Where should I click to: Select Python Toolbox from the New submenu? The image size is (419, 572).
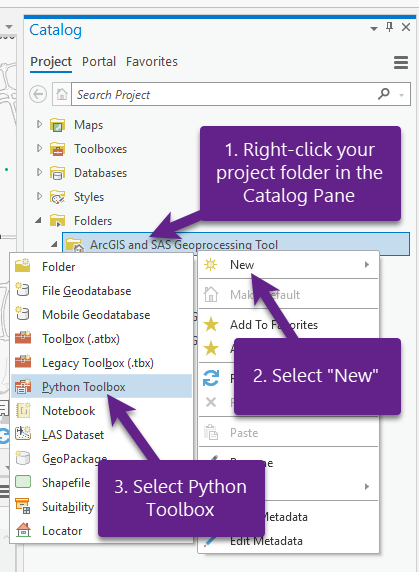[101, 386]
